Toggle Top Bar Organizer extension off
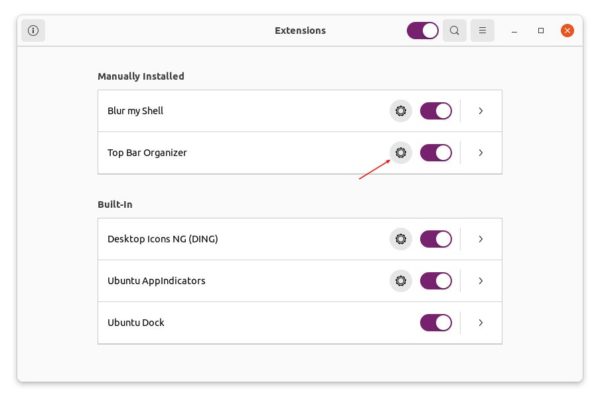The image size is (600, 401). [435, 153]
